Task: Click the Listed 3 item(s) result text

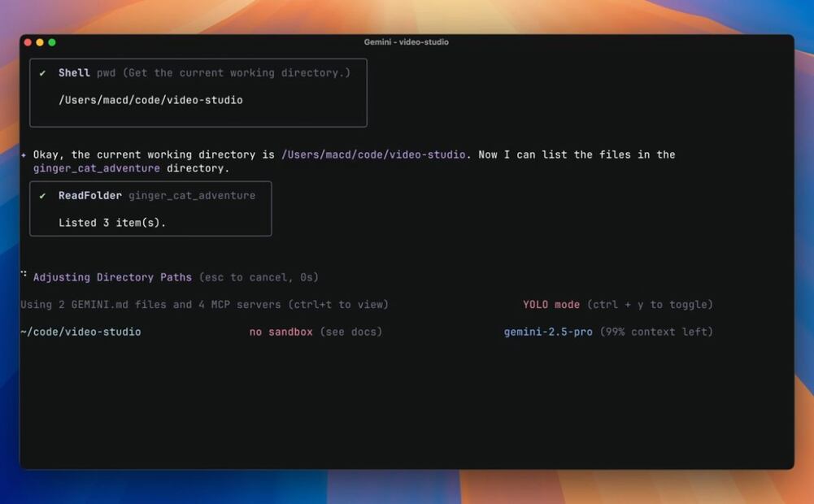Action: point(111,223)
